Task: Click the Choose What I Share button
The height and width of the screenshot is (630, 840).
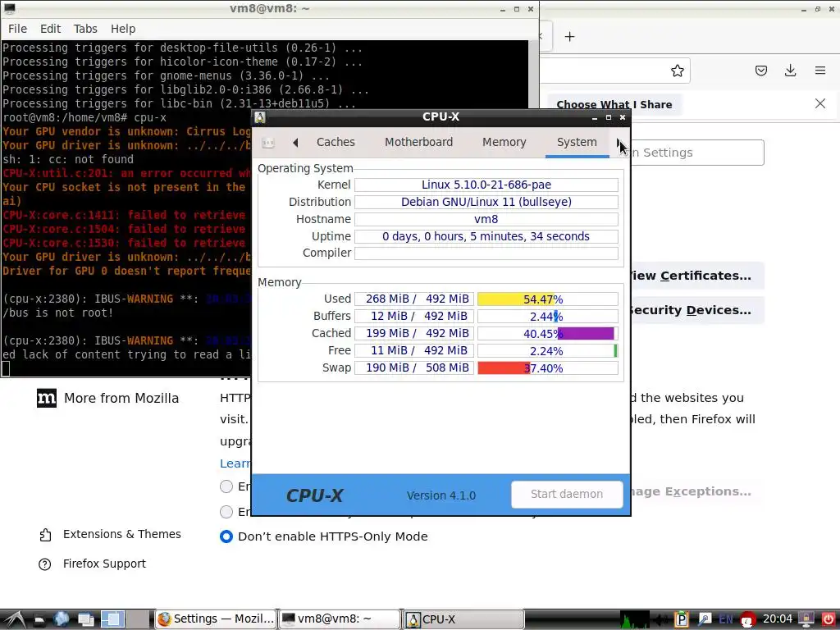Action: point(614,104)
